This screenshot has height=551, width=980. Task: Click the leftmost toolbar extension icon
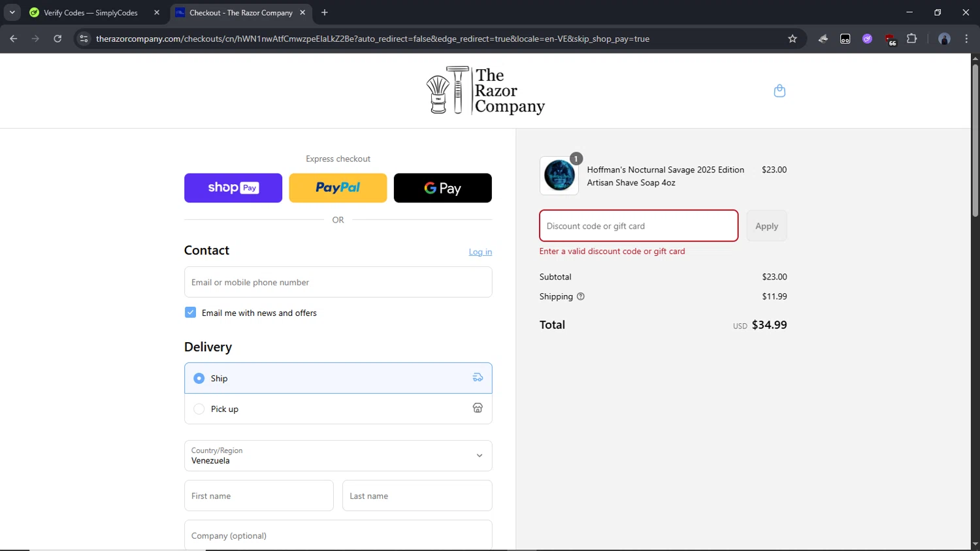tap(823, 39)
